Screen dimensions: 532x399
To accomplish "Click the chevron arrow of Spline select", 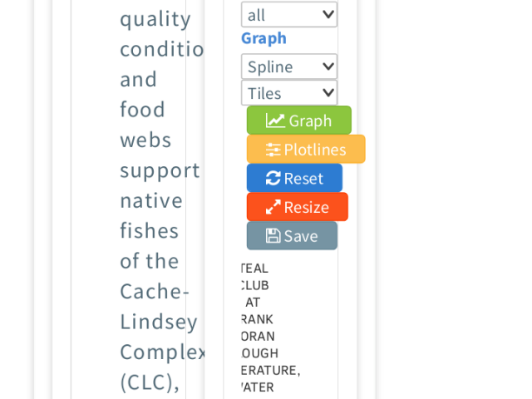I will (x=328, y=66).
